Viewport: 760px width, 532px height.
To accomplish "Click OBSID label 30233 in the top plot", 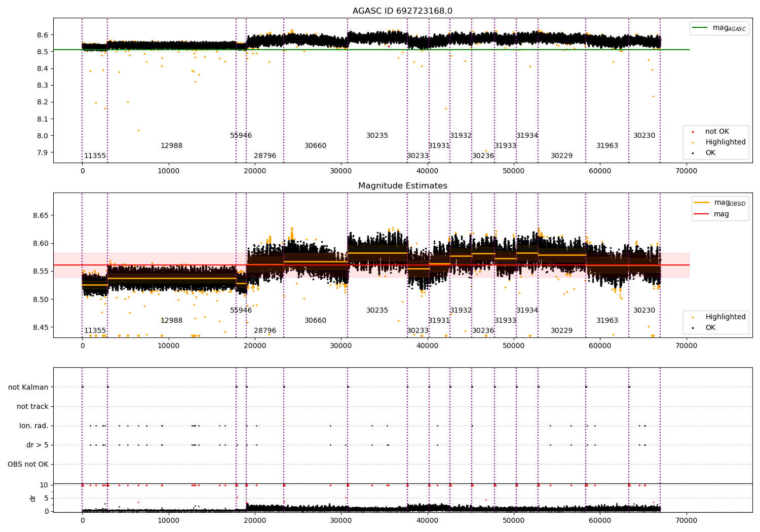I will (418, 156).
